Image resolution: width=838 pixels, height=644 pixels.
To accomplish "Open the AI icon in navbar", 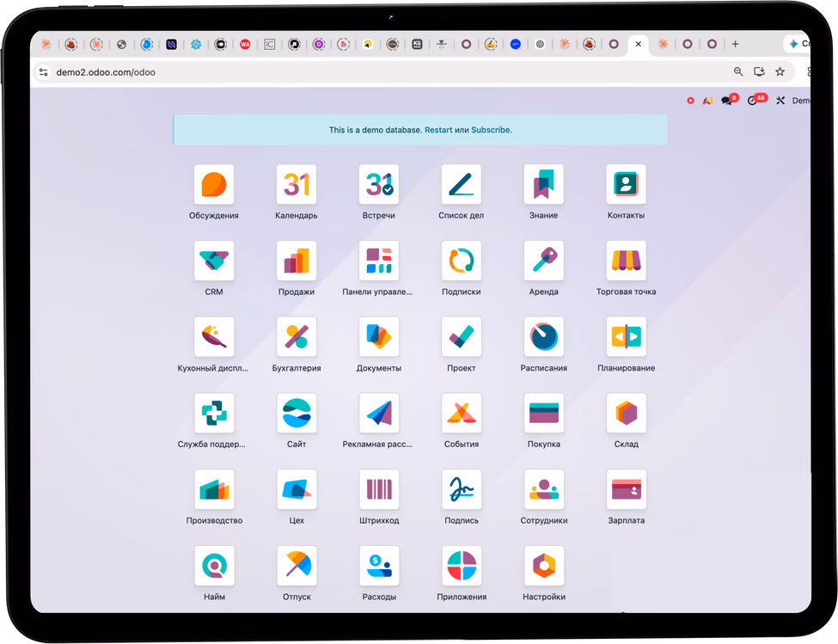I will click(x=707, y=101).
